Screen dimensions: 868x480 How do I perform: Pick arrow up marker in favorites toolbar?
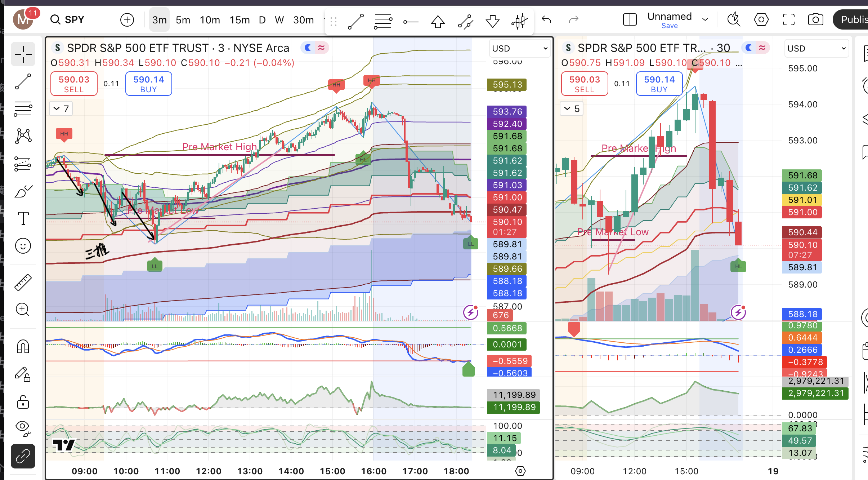pos(438,21)
